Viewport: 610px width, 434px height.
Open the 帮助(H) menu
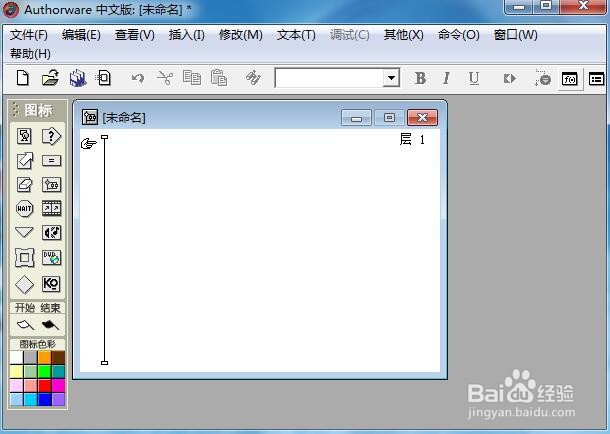30,54
